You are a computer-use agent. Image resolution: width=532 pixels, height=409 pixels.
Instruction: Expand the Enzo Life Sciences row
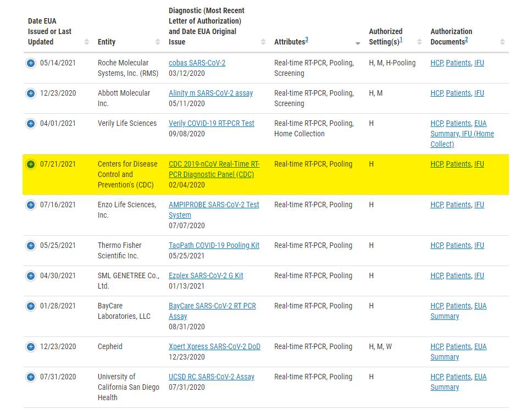[x=31, y=204]
